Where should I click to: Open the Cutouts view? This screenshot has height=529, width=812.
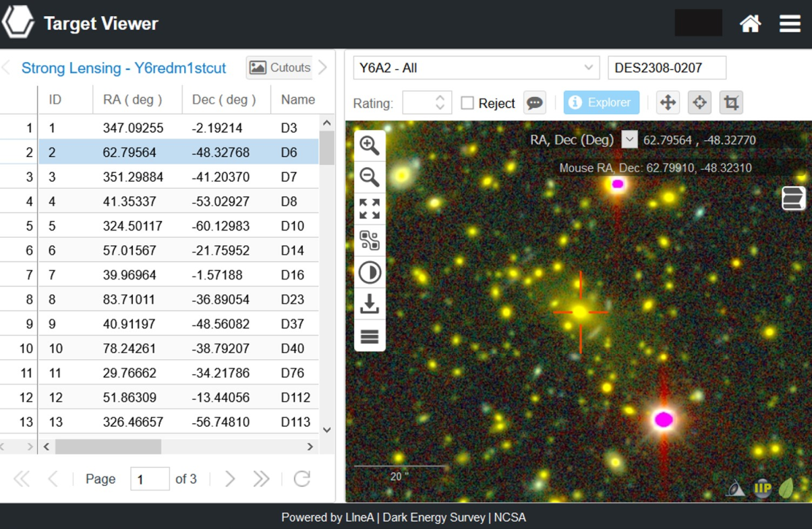coord(280,67)
